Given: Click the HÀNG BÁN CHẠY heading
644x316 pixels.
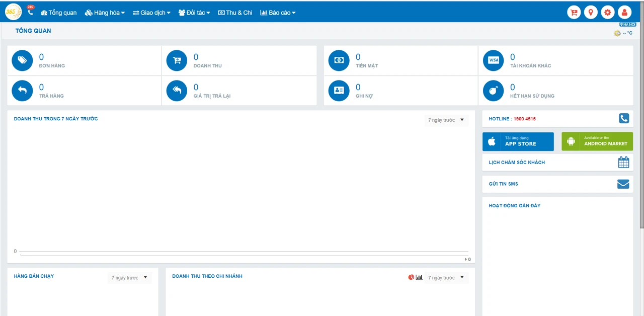Looking at the screenshot, I should click(x=34, y=276).
